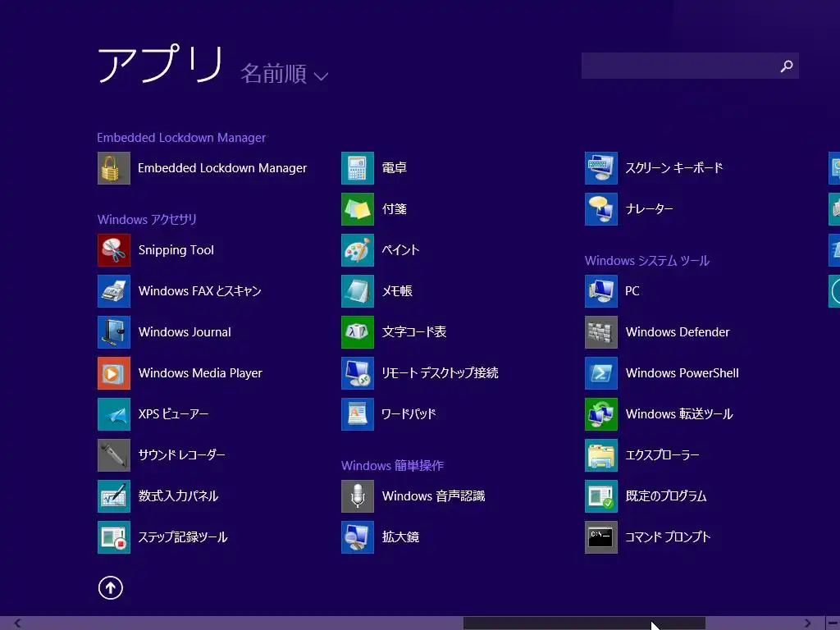Select the "Snipping Tool" label text
Image resolution: width=840 pixels, height=630 pixels.
(176, 250)
